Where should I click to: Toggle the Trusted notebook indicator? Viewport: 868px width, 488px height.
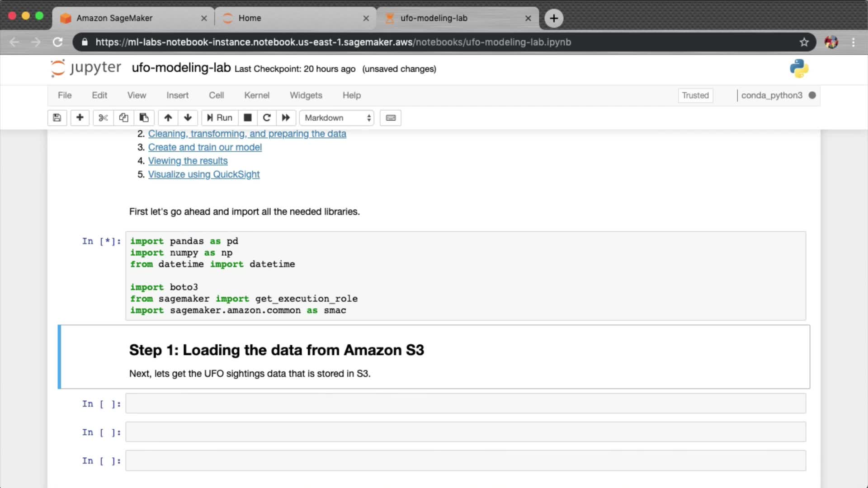pyautogui.click(x=695, y=95)
